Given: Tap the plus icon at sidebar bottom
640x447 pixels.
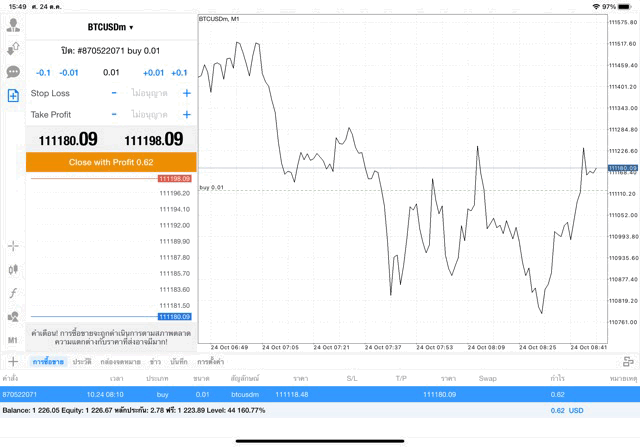Looking at the screenshot, I should [x=13, y=361].
